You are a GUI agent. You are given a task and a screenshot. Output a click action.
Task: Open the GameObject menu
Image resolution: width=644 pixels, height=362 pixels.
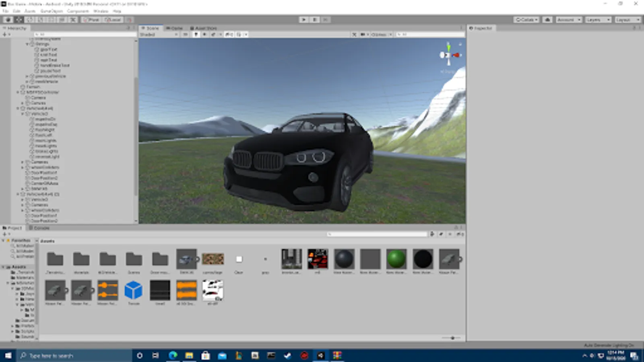[x=52, y=11]
